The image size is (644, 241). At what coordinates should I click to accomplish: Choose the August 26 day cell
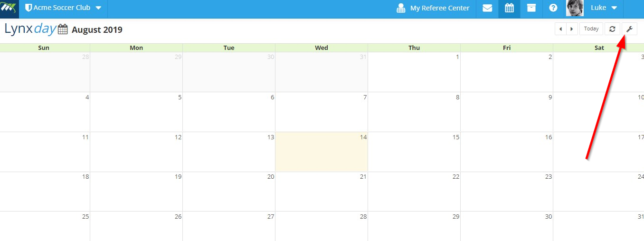136,226
